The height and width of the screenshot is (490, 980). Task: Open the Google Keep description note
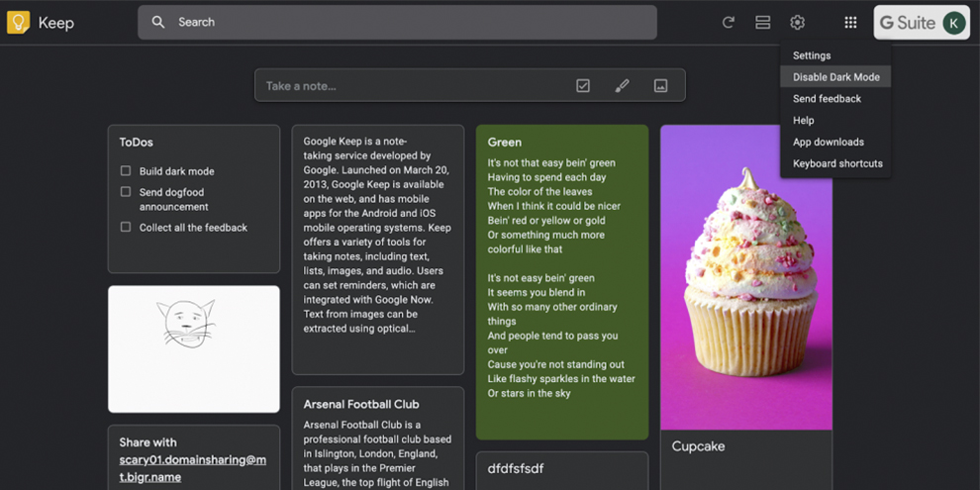coord(378,250)
